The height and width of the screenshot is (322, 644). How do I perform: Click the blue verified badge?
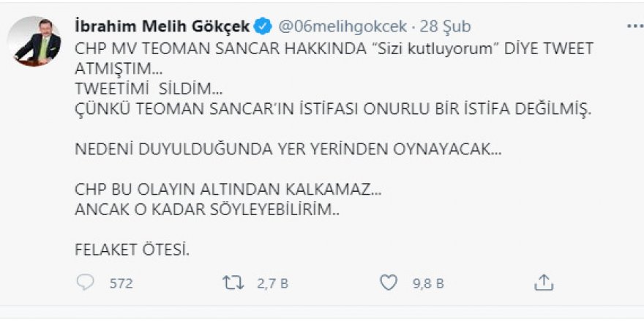[x=263, y=27]
